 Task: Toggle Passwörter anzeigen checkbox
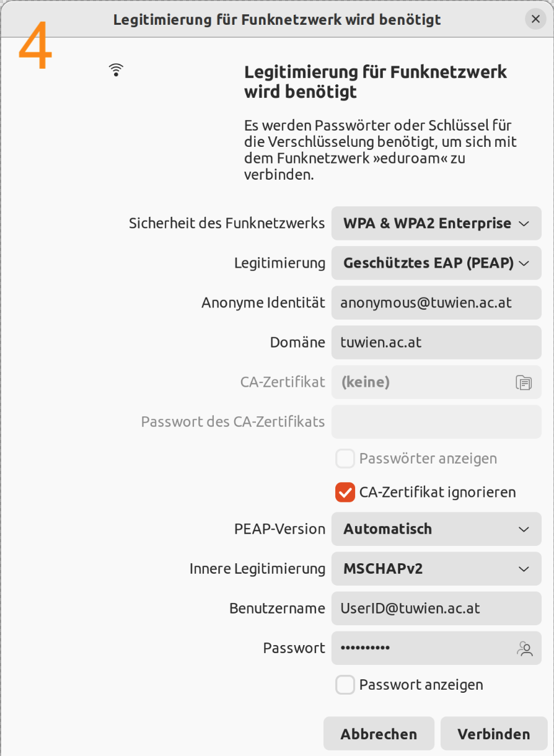pos(345,459)
